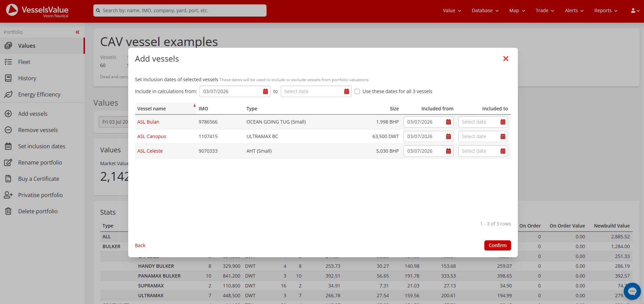Click the Add vessels plus-circle icon
The image size is (644, 304).
pyautogui.click(x=8, y=114)
